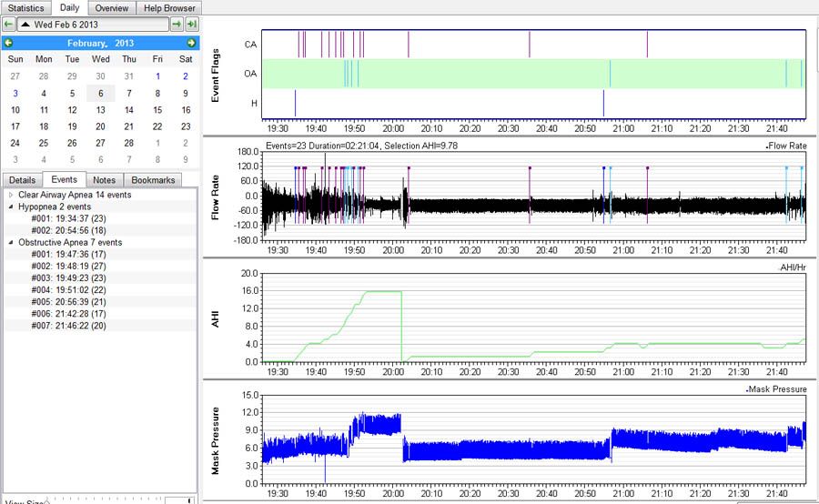Click the Flow Rate graph legend label
The height and width of the screenshot is (504, 819).
click(x=786, y=146)
